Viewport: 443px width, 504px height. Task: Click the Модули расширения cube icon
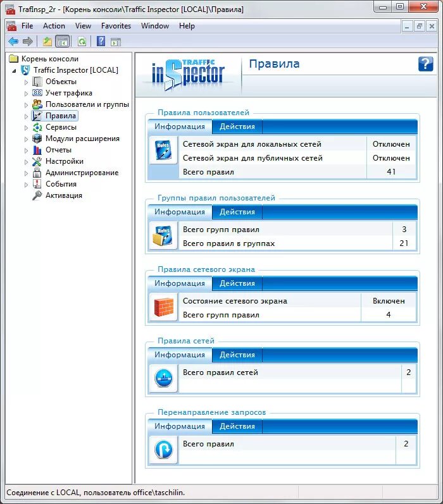pos(37,138)
